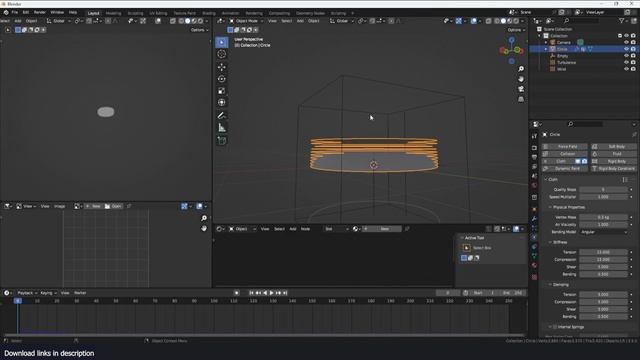
Task: Click the Quality Steps value slider
Action: pyautogui.click(x=604, y=189)
